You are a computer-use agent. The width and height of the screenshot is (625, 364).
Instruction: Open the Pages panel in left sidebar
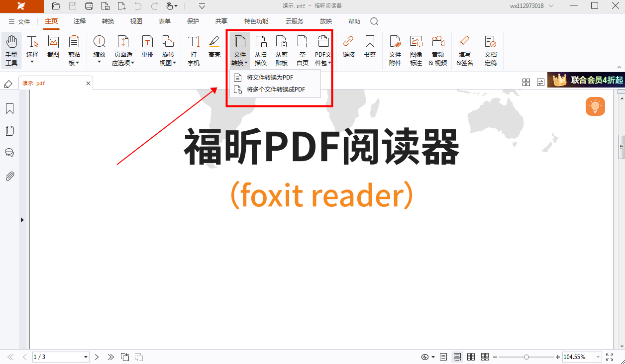coord(9,131)
